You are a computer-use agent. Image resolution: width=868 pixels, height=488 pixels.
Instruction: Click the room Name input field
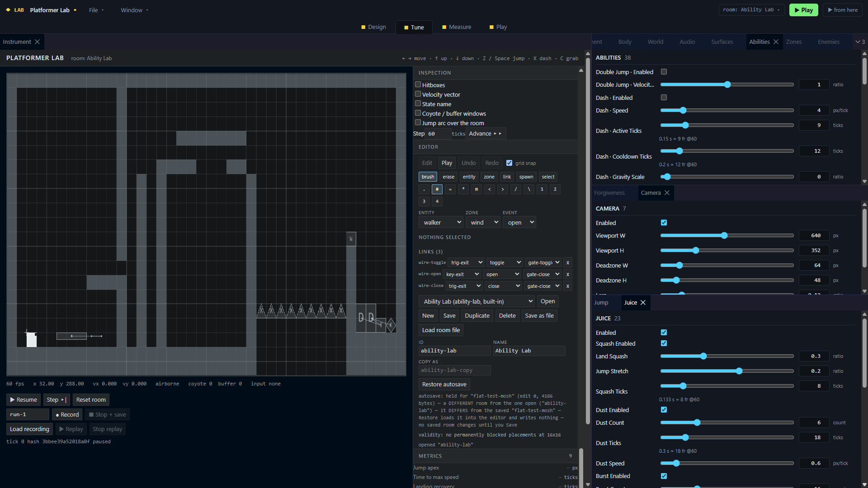[529, 351]
